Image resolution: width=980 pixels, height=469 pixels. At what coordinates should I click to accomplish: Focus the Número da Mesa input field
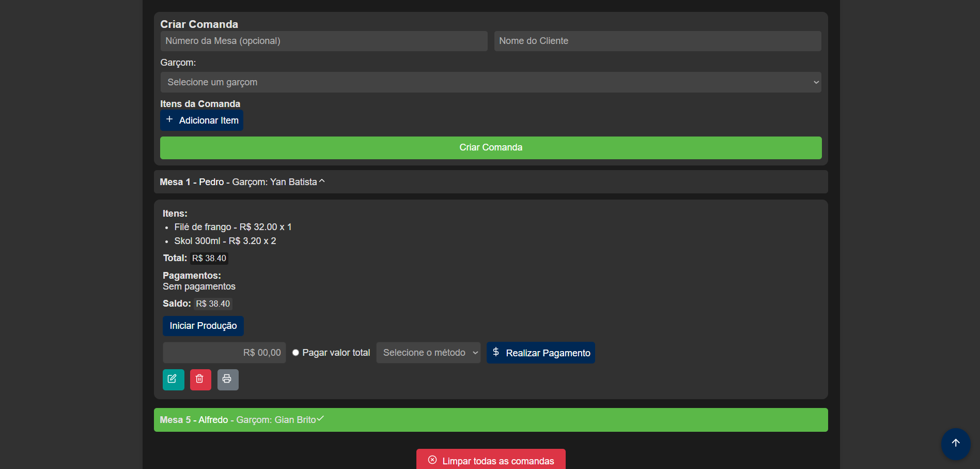323,41
